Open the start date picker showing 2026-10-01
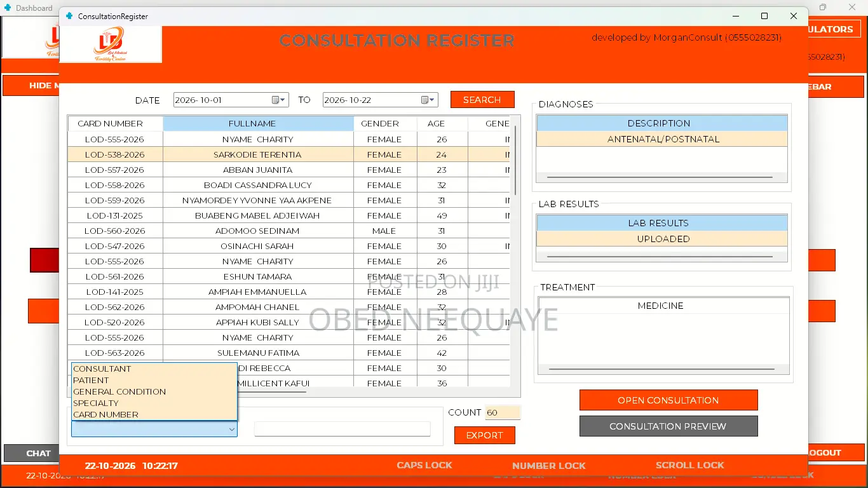The image size is (868, 488). [x=280, y=100]
